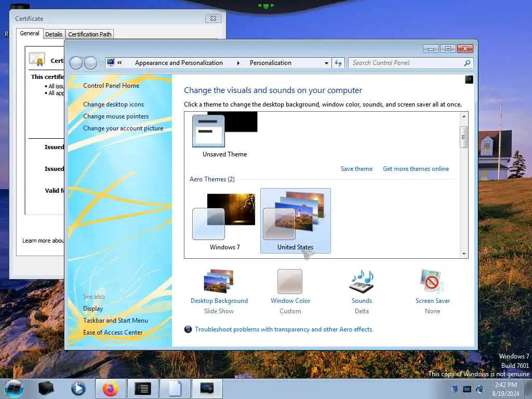
Task: Click Sounds link text
Action: point(362,301)
